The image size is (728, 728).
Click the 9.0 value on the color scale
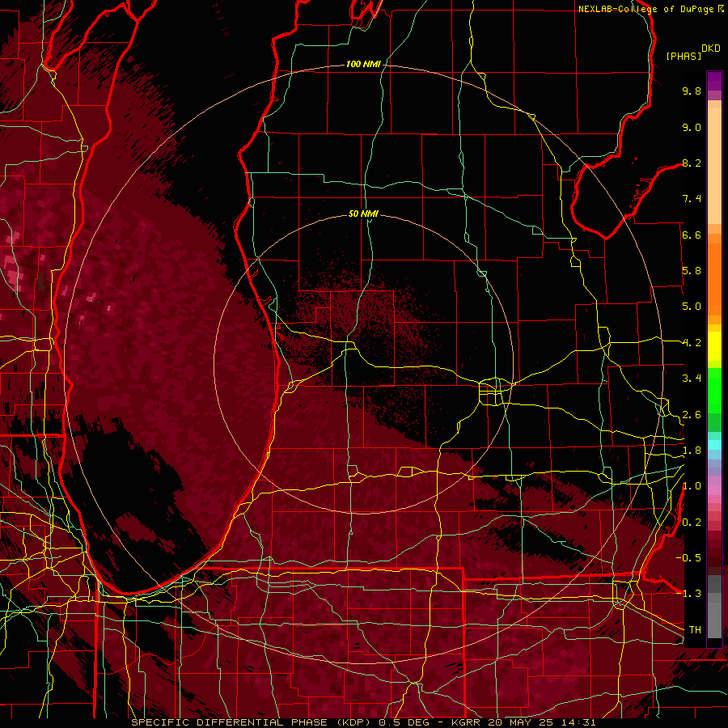[692, 127]
